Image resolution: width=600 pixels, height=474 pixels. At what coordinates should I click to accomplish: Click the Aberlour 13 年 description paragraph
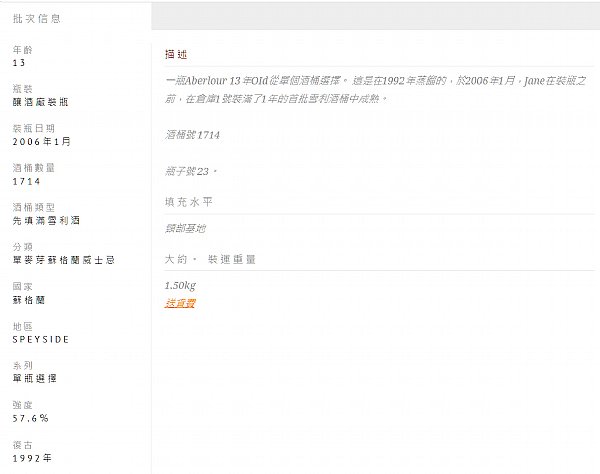pos(375,90)
